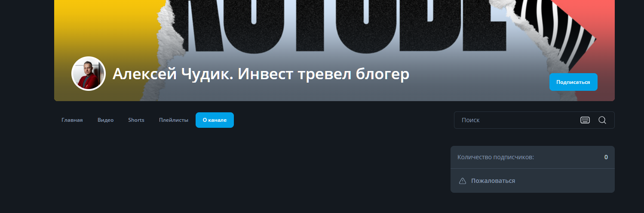Screen dimensions: 644x213
Task: Go to the Главная tab
Action: click(x=72, y=120)
